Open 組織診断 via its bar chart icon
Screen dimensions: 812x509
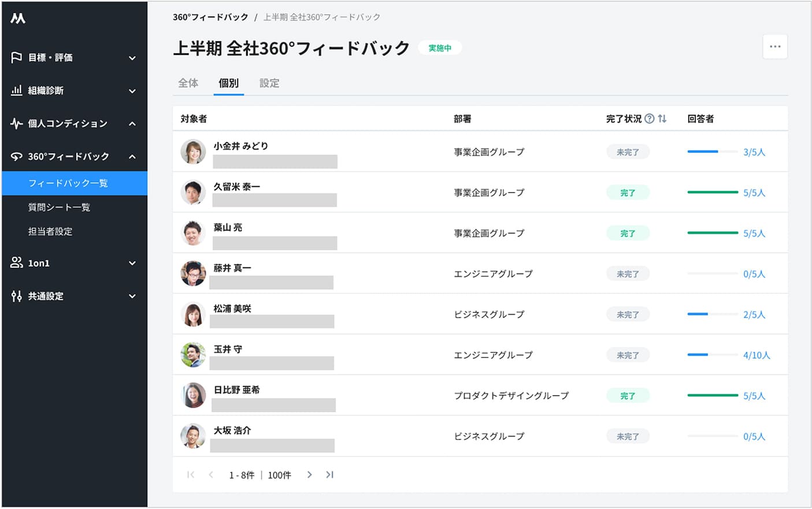coord(16,90)
